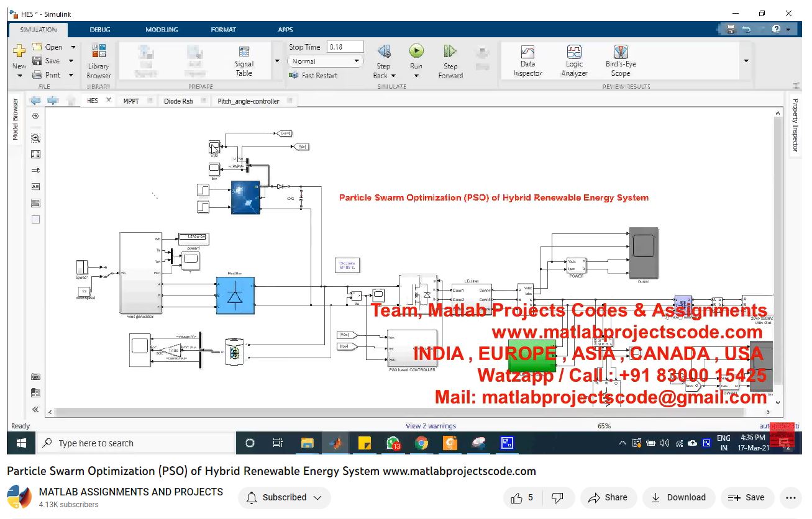Click the back navigation arrow above canvas

pyautogui.click(x=35, y=101)
